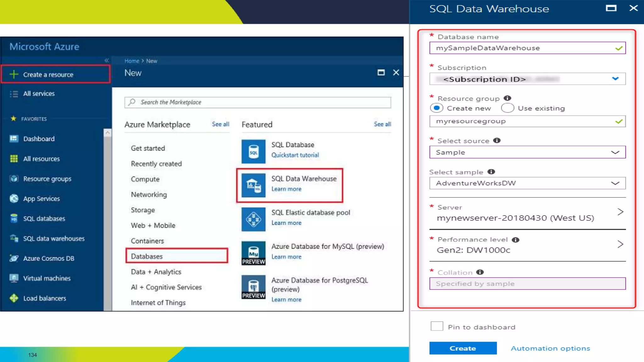
Task: Click the Microsoft Azure portal title
Action: (x=44, y=47)
